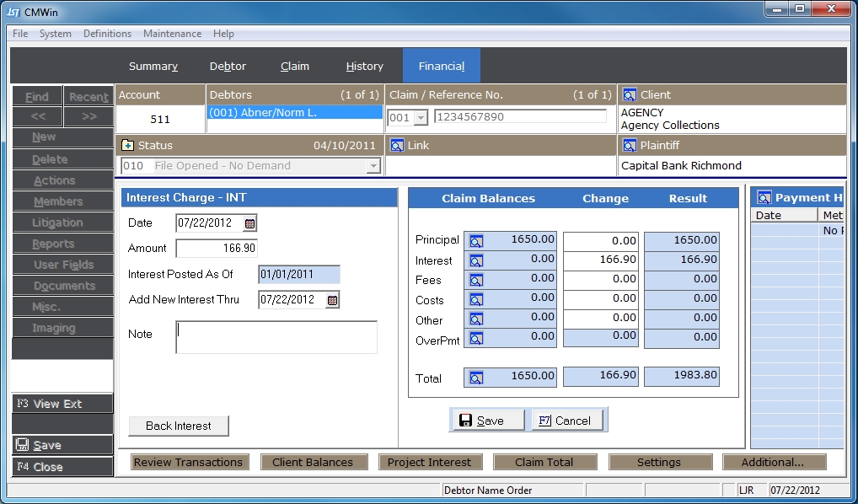Expand the Status dropdown list
The height and width of the screenshot is (504, 858).
click(373, 167)
